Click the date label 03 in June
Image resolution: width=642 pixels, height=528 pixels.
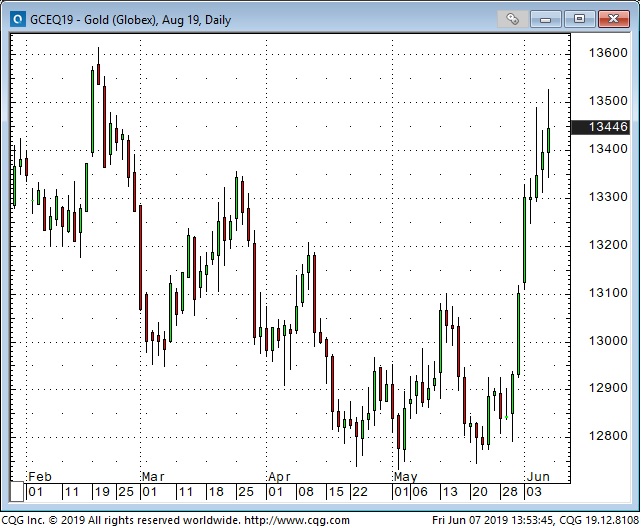click(x=534, y=492)
